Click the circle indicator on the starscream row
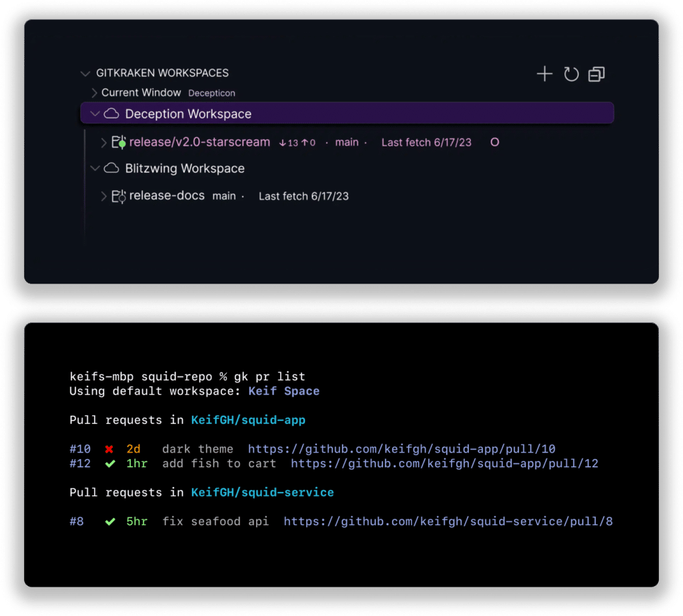This screenshot has height=616, width=683. 495,142
